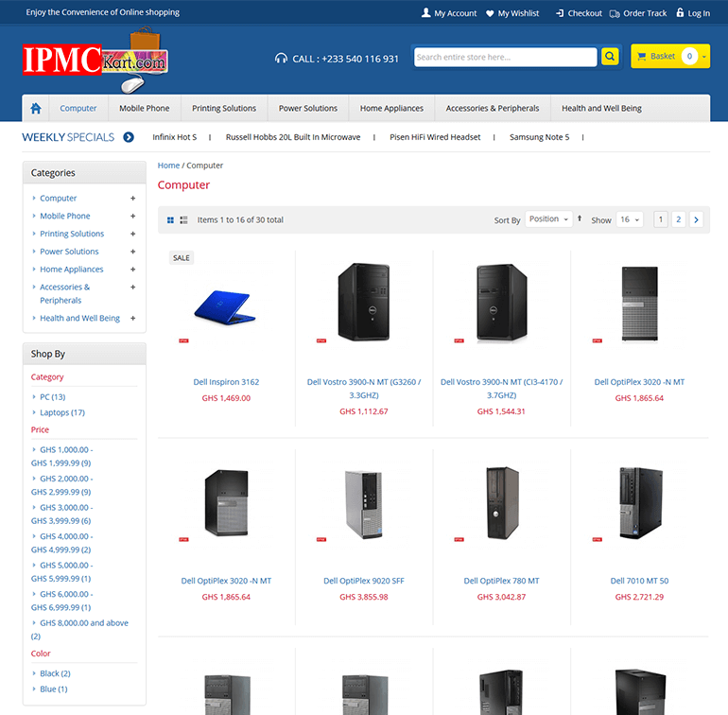
Task: Open Dell OptiPlex 9020 SFF image
Action: [x=364, y=504]
